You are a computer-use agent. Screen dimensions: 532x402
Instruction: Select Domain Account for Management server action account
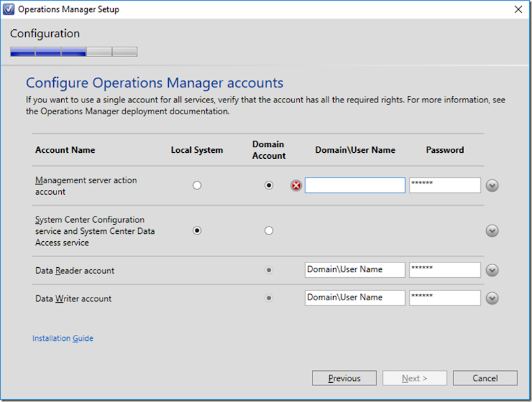(269, 185)
